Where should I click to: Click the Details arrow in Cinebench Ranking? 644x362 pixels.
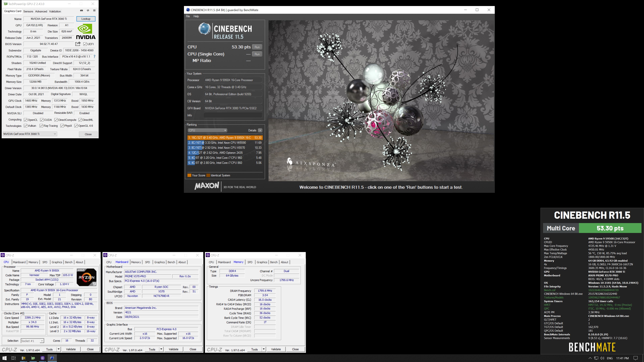[x=260, y=130]
